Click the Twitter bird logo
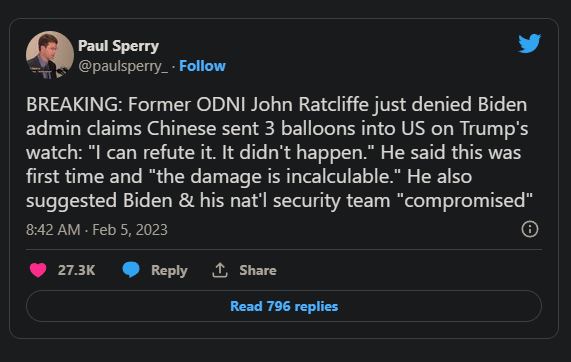 (529, 43)
